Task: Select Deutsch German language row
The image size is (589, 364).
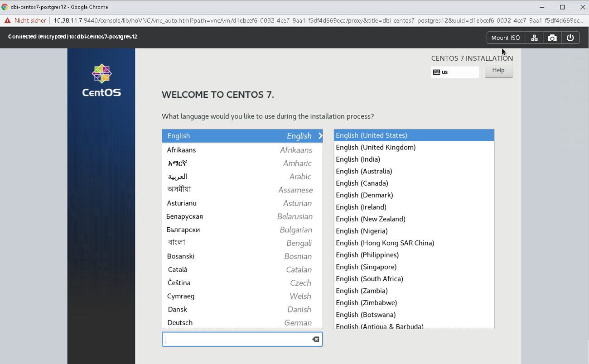Action: (242, 322)
